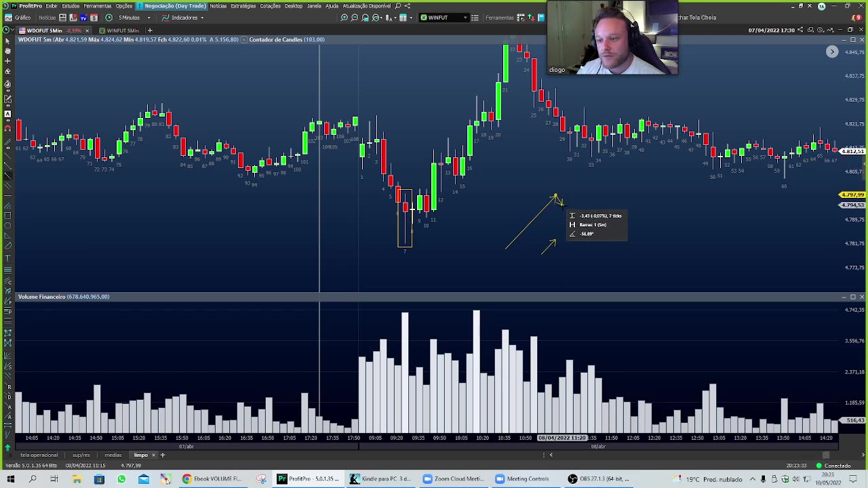Open the Windows Start menu
Viewport: 868px width, 488px height.
pyautogui.click(x=10, y=479)
